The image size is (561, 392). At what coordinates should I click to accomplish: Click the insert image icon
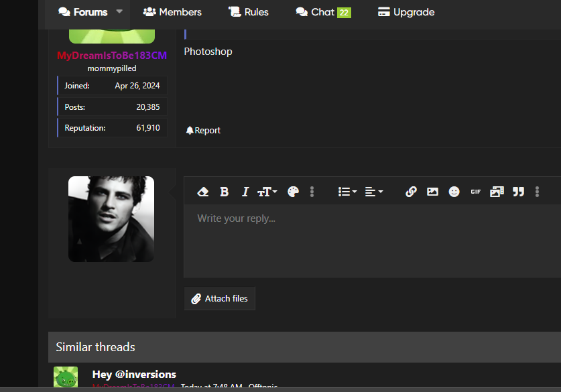coord(432,192)
